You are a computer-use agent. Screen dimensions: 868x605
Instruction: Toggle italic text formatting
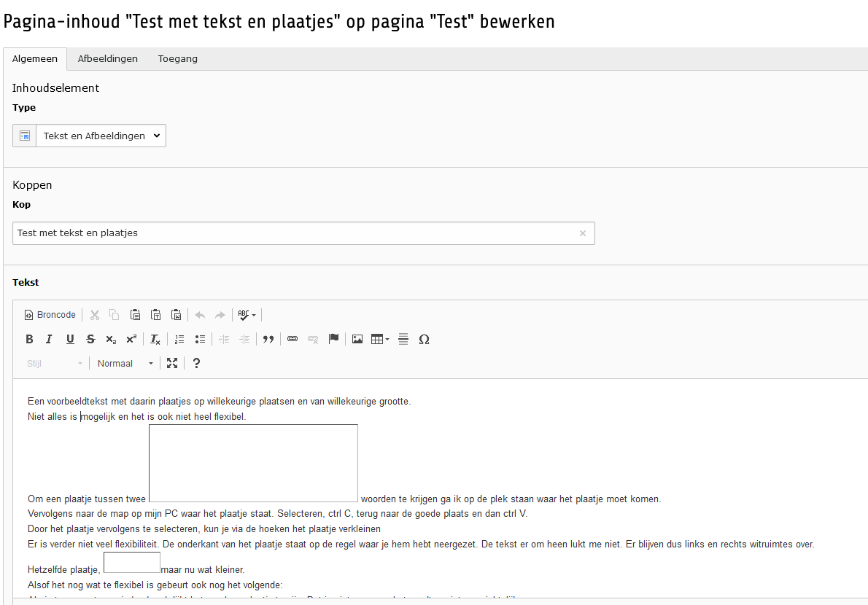point(50,339)
